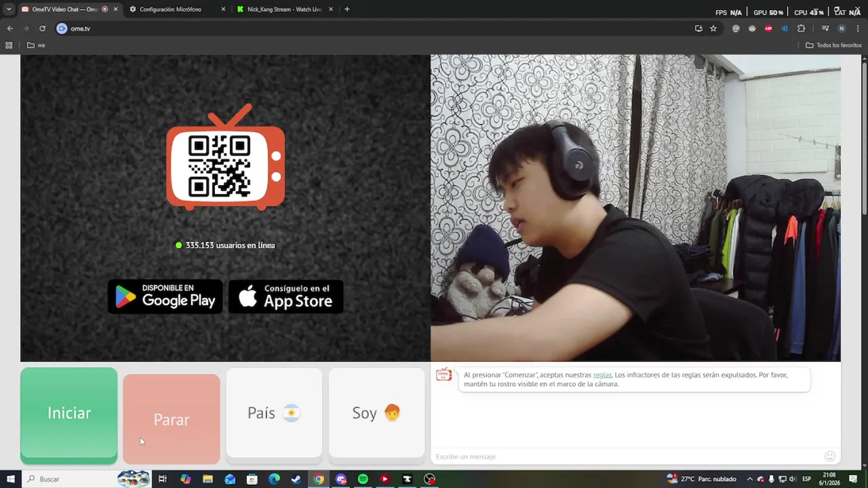Bookmark this page with the star icon
This screenshot has width=868, height=488.
click(713, 28)
